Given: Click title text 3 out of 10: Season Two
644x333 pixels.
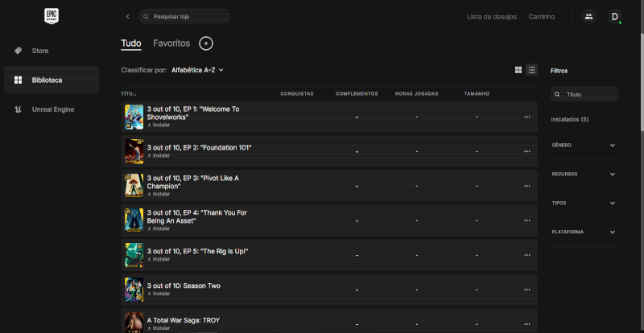Looking at the screenshot, I should [184, 286].
